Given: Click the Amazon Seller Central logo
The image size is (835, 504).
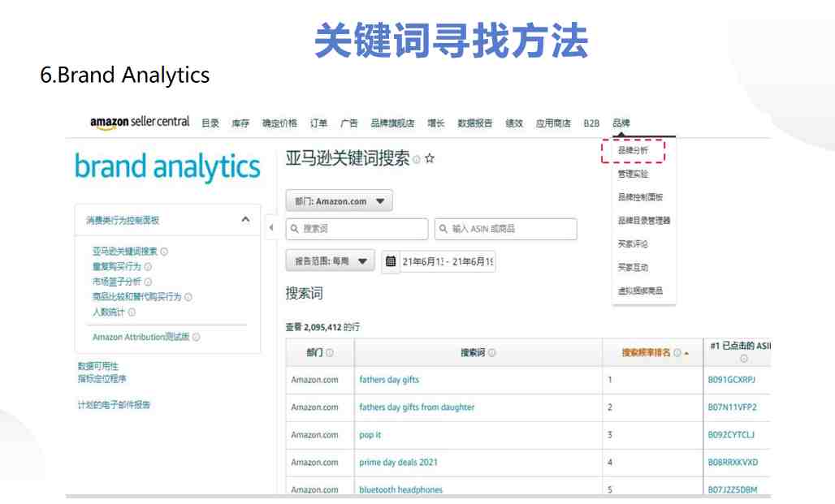Looking at the screenshot, I should pos(140,123).
